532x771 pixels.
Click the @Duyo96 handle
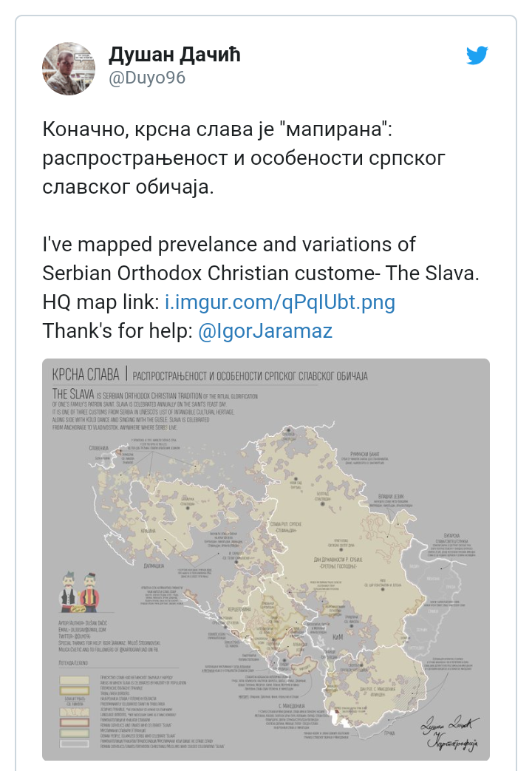[x=147, y=78]
